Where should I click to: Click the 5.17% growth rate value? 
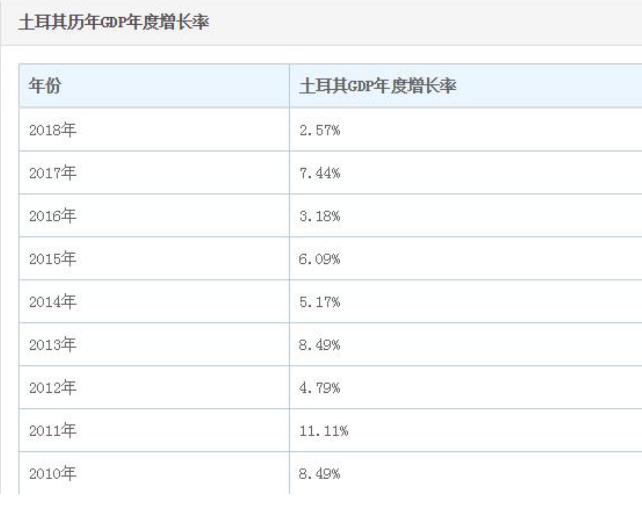(320, 302)
